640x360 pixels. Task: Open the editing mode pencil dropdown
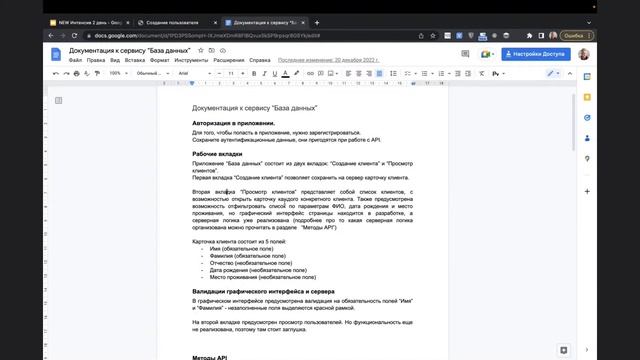tap(553, 73)
